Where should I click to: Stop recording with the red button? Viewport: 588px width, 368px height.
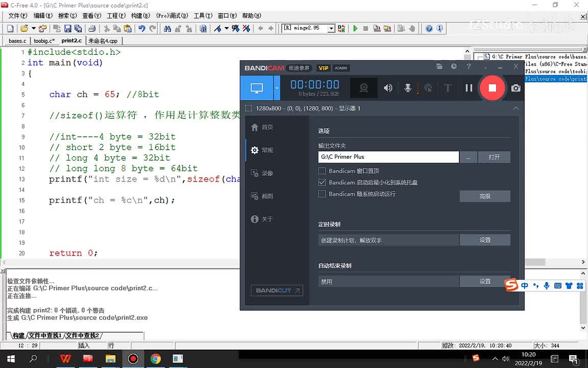click(x=492, y=88)
